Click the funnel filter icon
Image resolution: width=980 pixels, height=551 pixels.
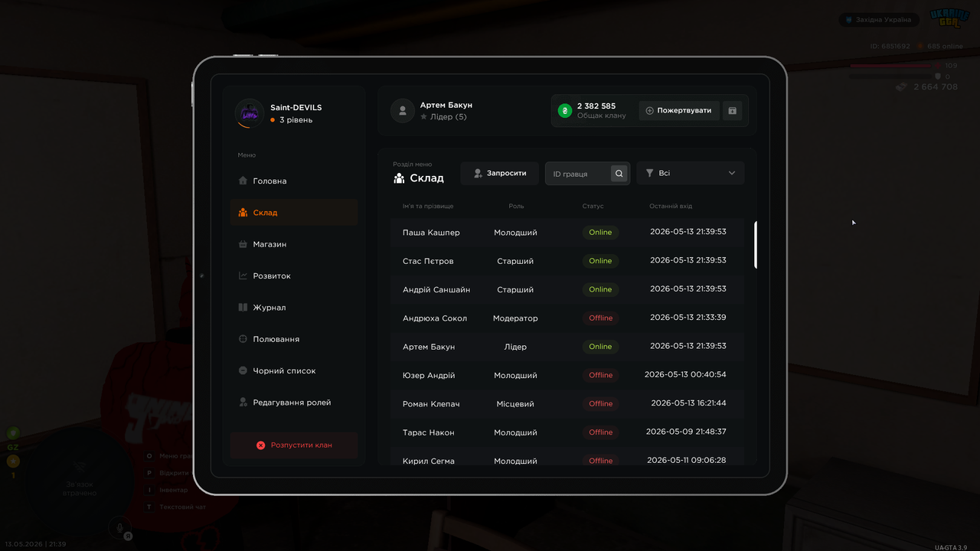coord(649,173)
